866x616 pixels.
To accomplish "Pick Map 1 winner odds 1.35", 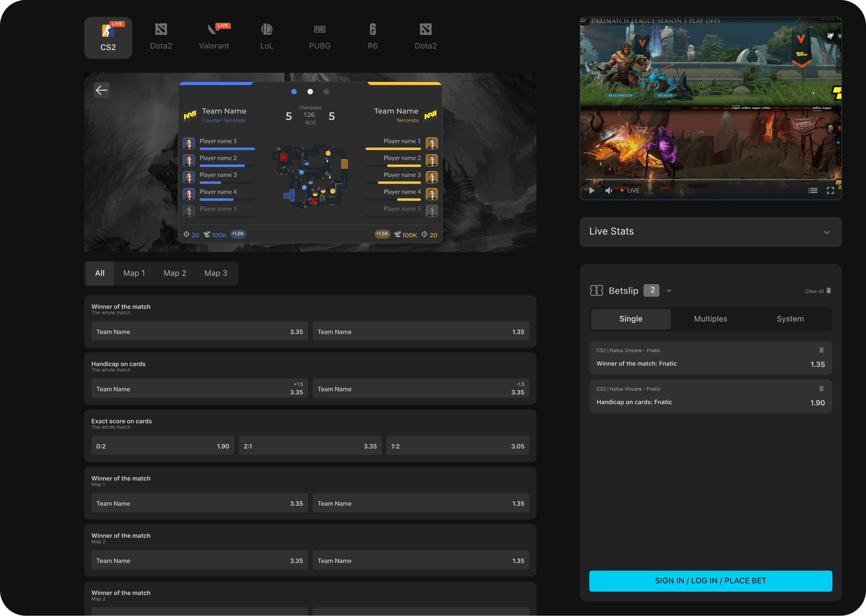I will click(x=421, y=503).
